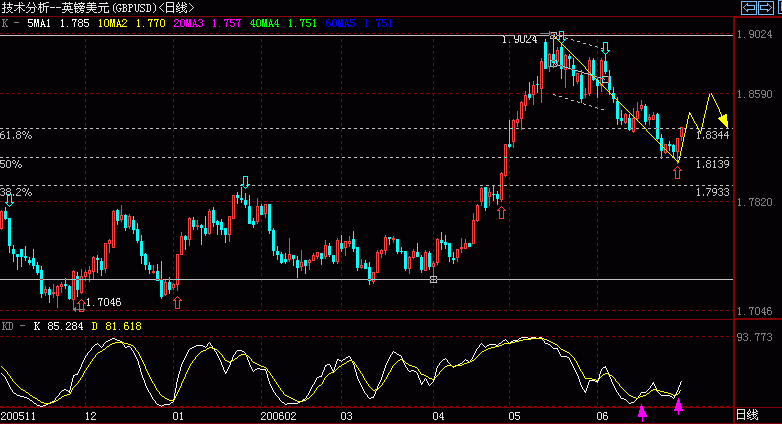Select the square handle on lower support line

(433, 279)
